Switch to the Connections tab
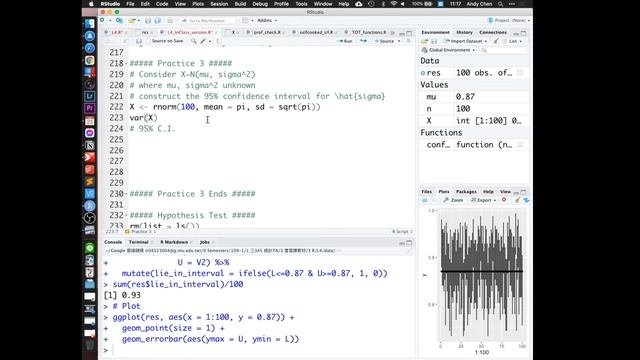640x360 pixels. 493,32
